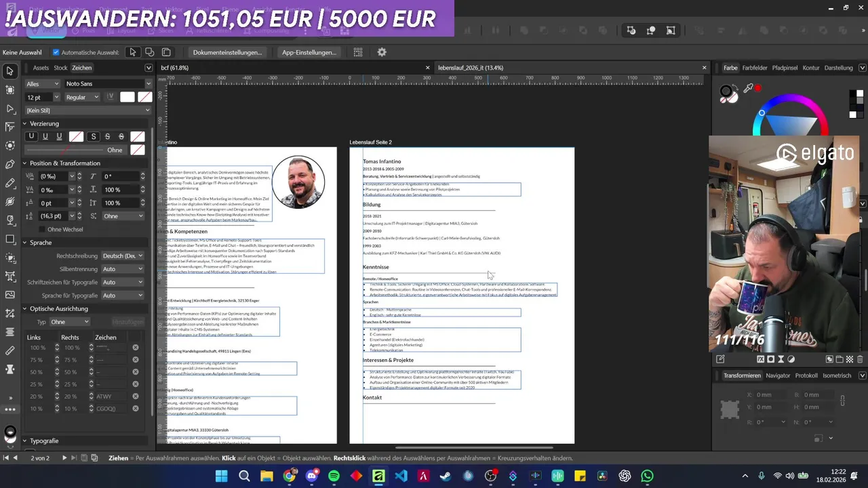Click the white text fill color swatch
The height and width of the screenshot is (488, 868).
pyautogui.click(x=127, y=97)
